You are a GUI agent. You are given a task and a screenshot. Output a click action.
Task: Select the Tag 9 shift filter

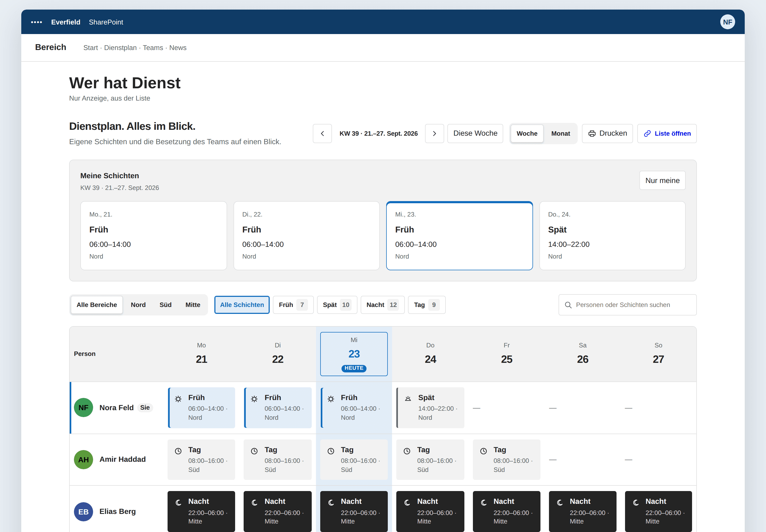[x=426, y=305]
